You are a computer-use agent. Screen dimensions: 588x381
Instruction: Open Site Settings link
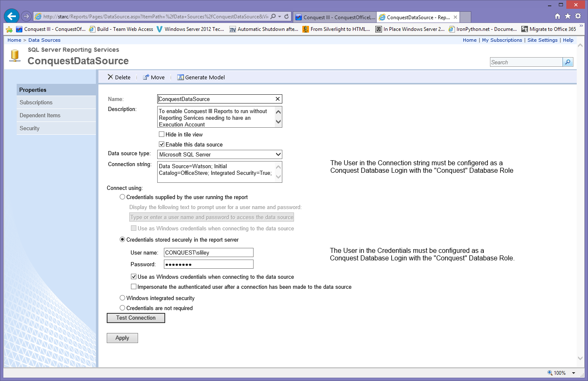click(x=543, y=40)
